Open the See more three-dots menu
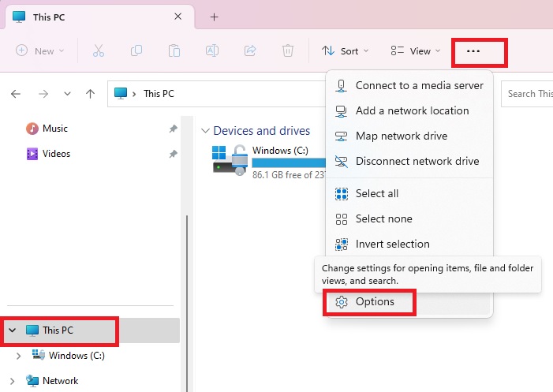553x392 pixels. (x=473, y=51)
